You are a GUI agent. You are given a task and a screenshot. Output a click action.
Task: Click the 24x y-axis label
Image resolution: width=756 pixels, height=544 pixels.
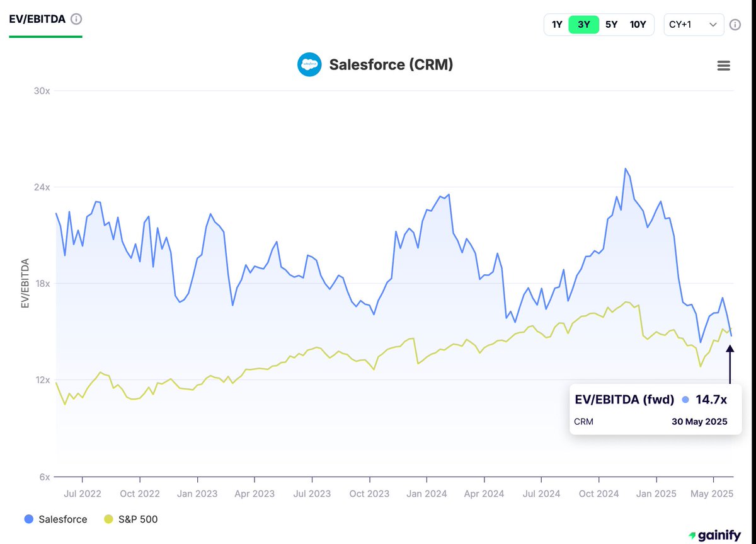(x=42, y=187)
